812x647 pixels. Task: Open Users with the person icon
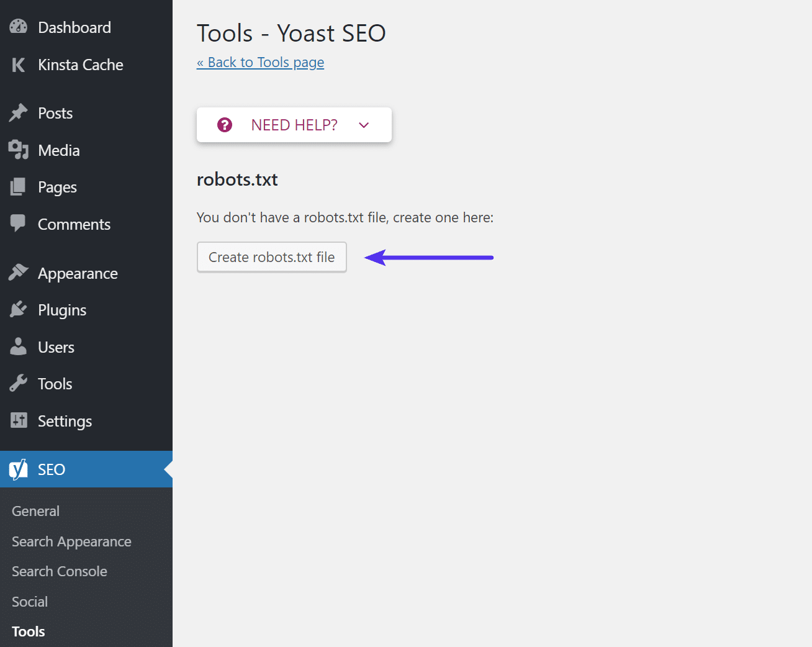pyautogui.click(x=18, y=346)
